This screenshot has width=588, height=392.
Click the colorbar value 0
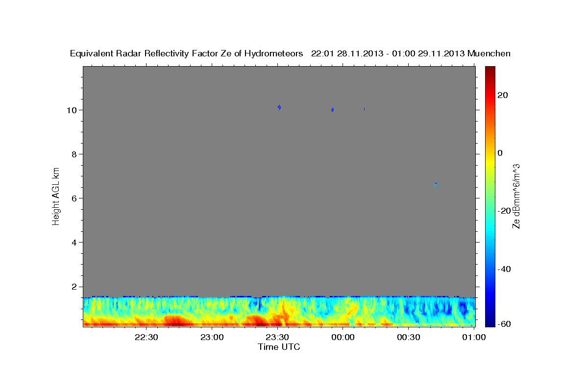tap(499, 153)
